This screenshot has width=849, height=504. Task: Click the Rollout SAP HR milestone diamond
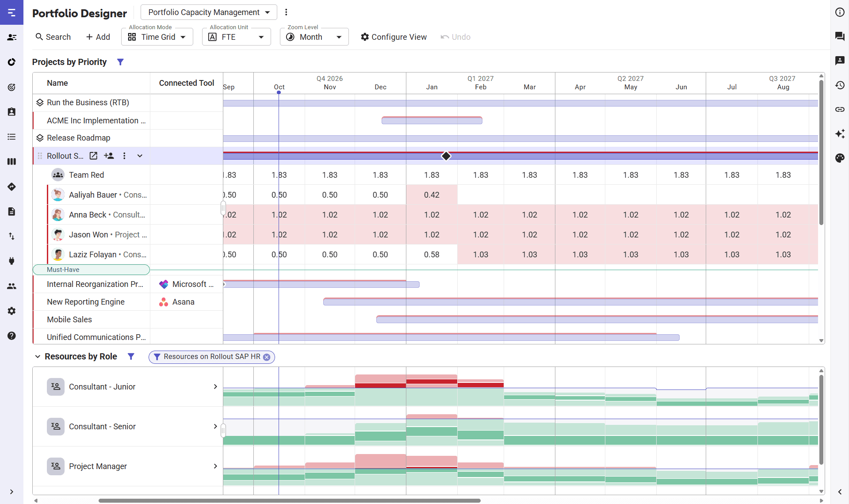(446, 156)
